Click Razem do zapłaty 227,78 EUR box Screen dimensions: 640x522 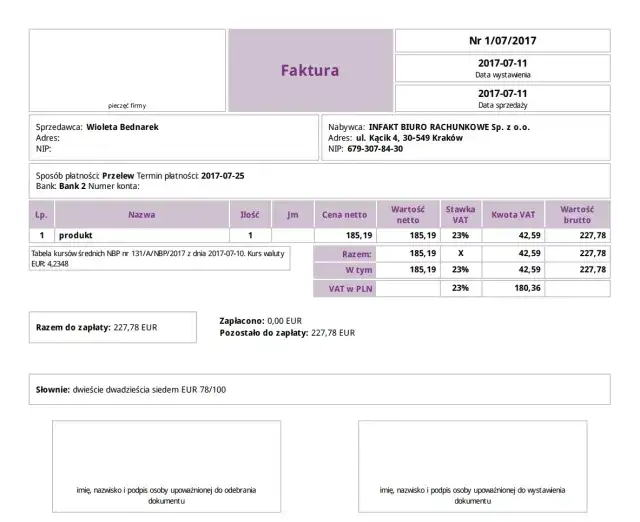(x=113, y=327)
